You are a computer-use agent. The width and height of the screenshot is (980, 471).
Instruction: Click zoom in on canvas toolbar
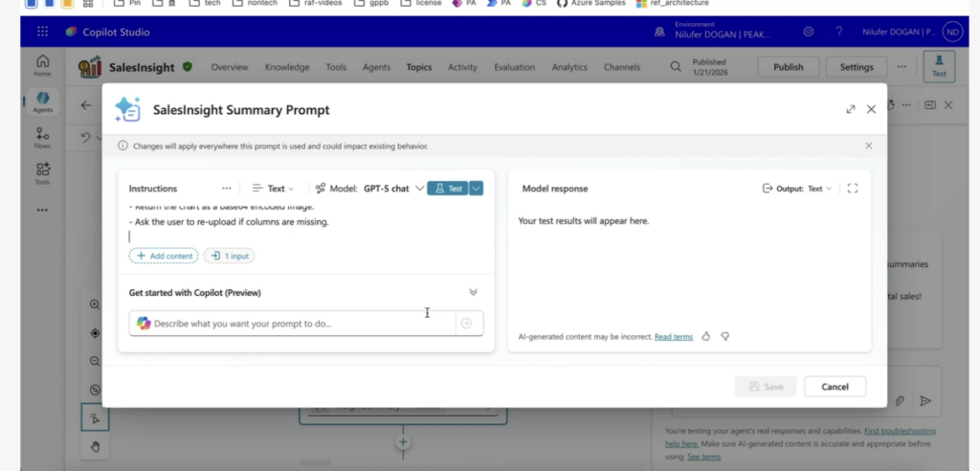click(x=95, y=304)
